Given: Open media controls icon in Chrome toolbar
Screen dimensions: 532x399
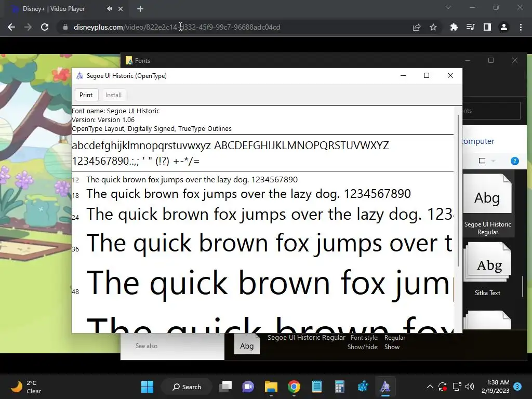Looking at the screenshot, I should click(x=470, y=27).
